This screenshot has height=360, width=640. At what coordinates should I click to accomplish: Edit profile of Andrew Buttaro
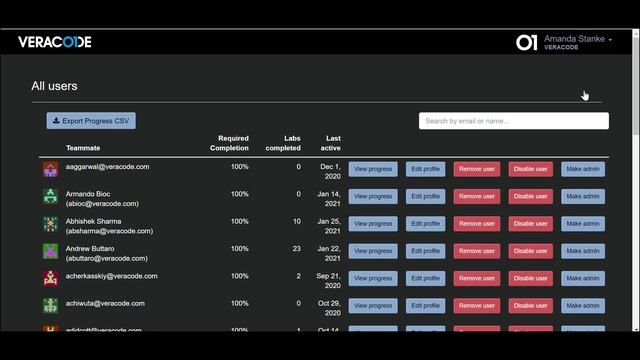[x=425, y=251]
